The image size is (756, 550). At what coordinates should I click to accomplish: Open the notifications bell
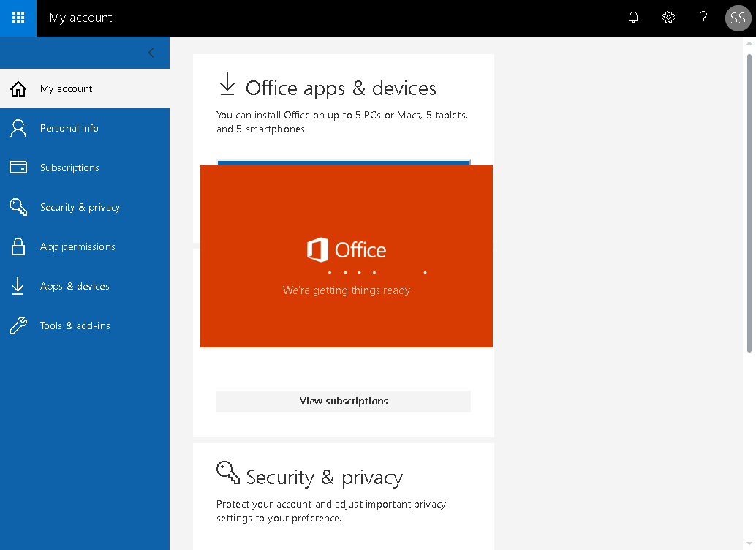[634, 18]
